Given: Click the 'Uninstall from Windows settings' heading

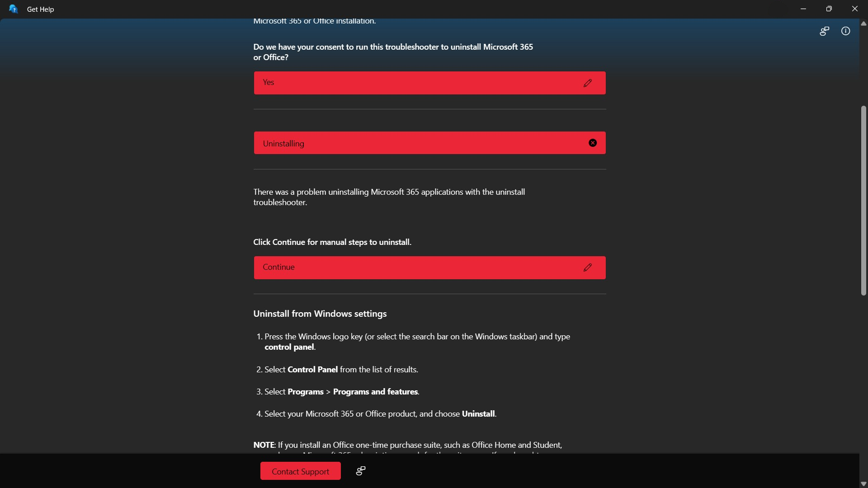Looking at the screenshot, I should [x=320, y=314].
